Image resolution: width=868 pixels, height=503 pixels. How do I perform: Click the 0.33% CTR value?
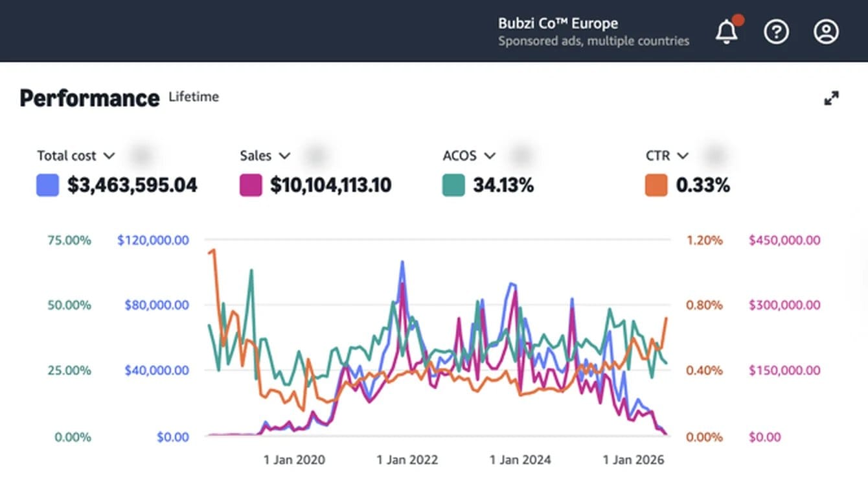click(703, 185)
